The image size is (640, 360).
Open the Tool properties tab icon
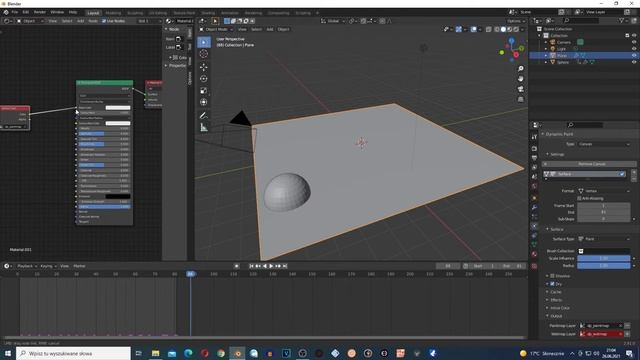coord(534,137)
